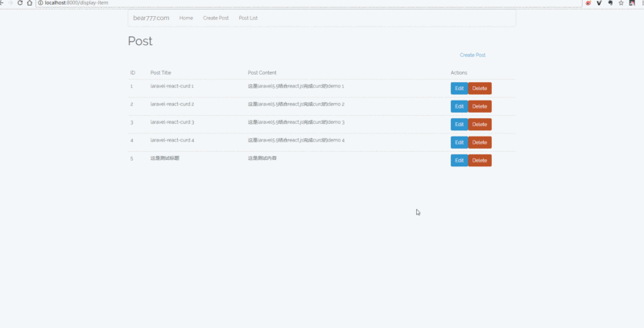Click the Post page heading
The image size is (644, 328).
140,41
